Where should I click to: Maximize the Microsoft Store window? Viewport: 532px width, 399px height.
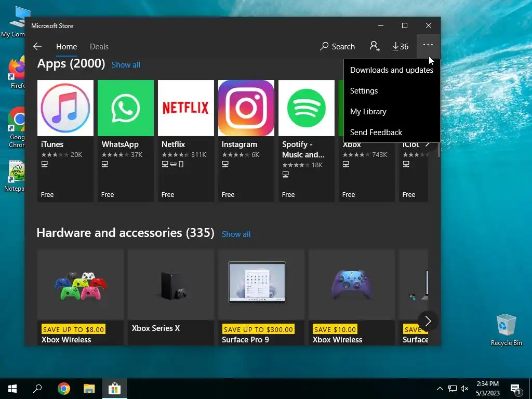pyautogui.click(x=404, y=26)
